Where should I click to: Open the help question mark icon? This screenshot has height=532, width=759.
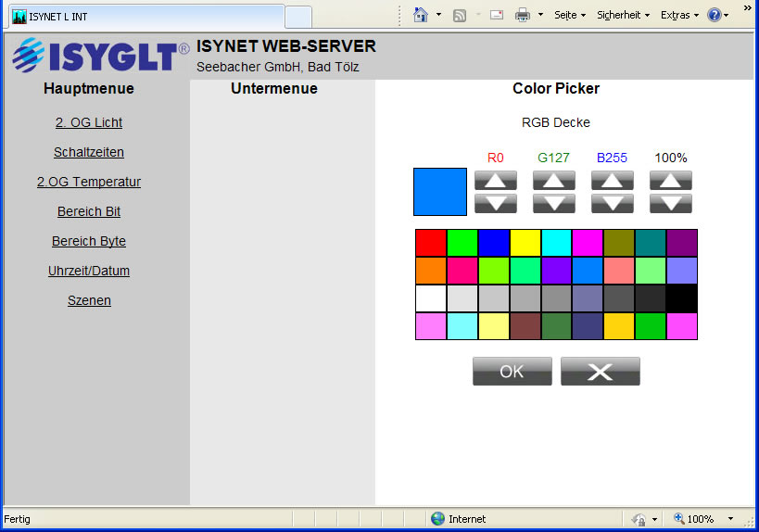pos(714,15)
